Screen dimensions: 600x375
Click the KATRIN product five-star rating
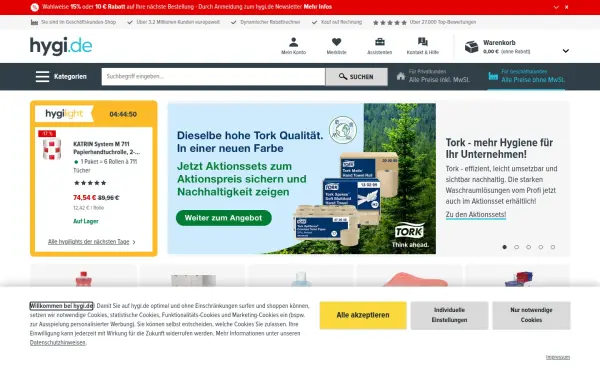(x=90, y=183)
